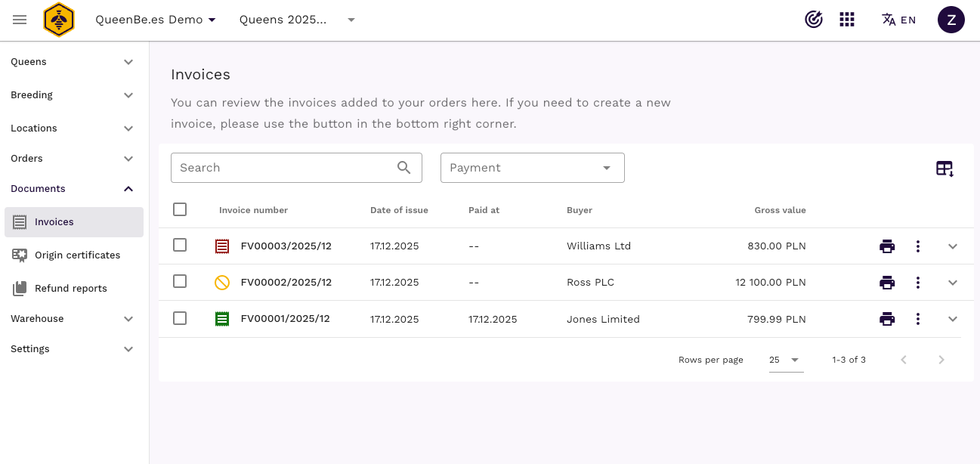
Task: Go to Refund reports page
Action: 70,289
